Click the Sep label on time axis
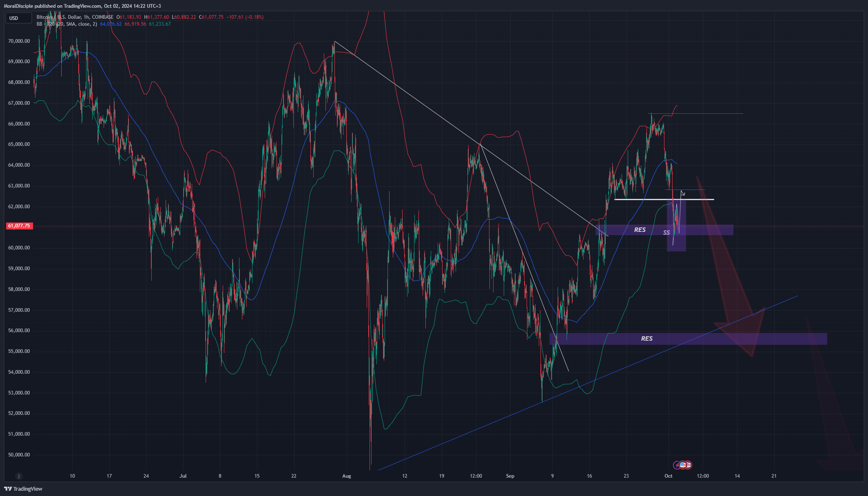This screenshot has width=868, height=496. point(510,476)
